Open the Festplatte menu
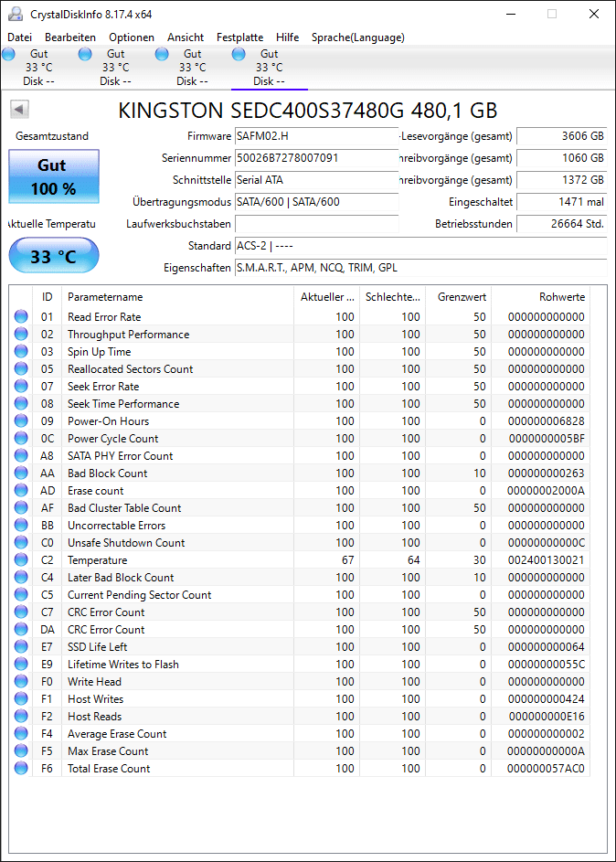This screenshot has height=862, width=616. tap(239, 37)
